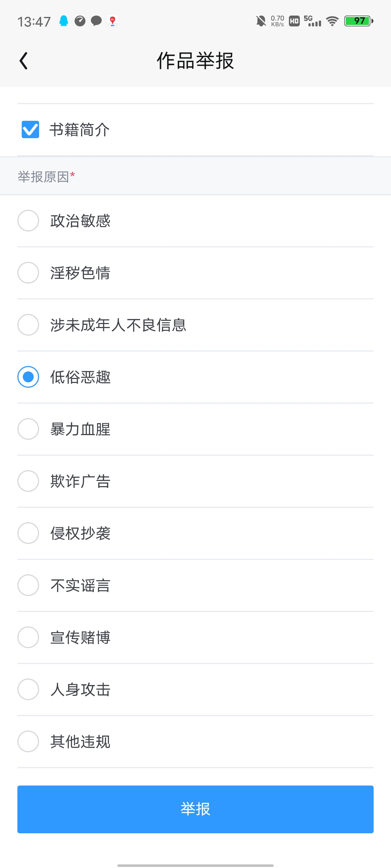Choose 其他违规 as the reason
The width and height of the screenshot is (391, 868).
click(x=28, y=741)
